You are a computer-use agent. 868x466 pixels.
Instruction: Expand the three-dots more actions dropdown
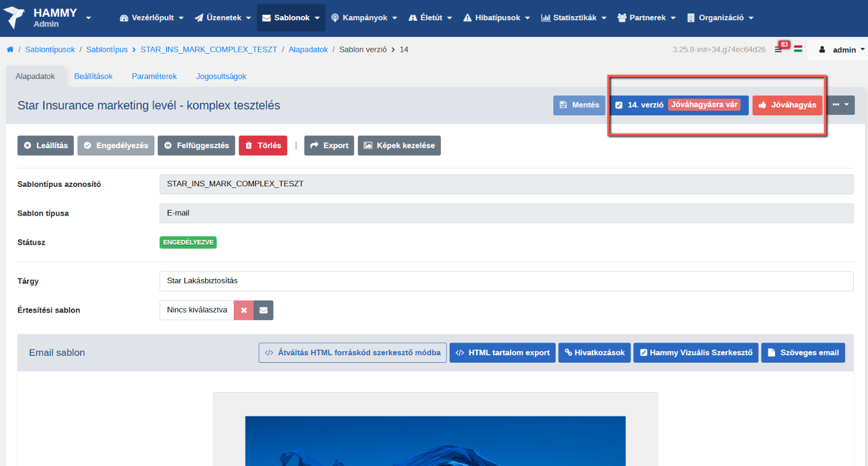(x=840, y=105)
